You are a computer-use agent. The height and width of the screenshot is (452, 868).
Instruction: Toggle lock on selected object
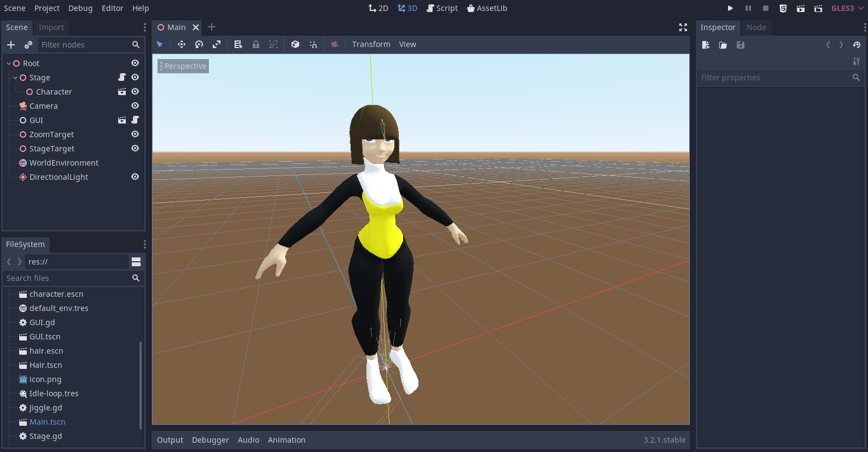pos(256,44)
